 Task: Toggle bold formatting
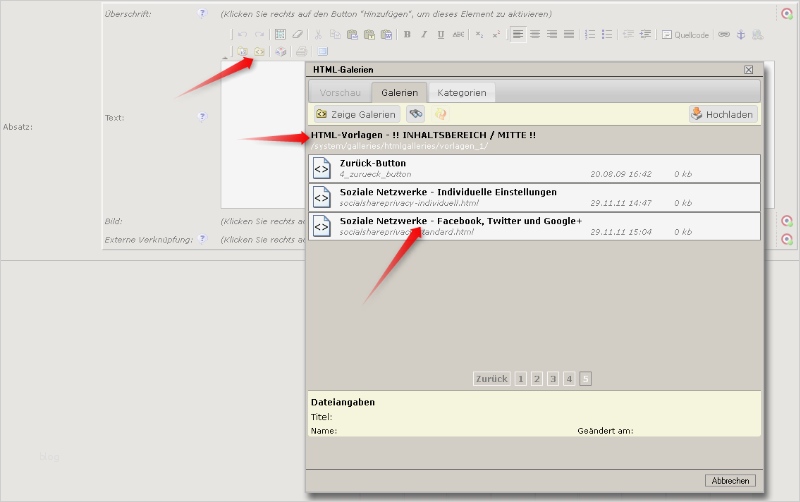pos(407,35)
